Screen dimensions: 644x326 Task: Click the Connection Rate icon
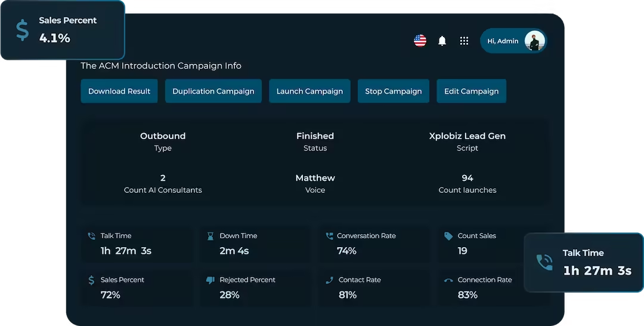[448, 280]
